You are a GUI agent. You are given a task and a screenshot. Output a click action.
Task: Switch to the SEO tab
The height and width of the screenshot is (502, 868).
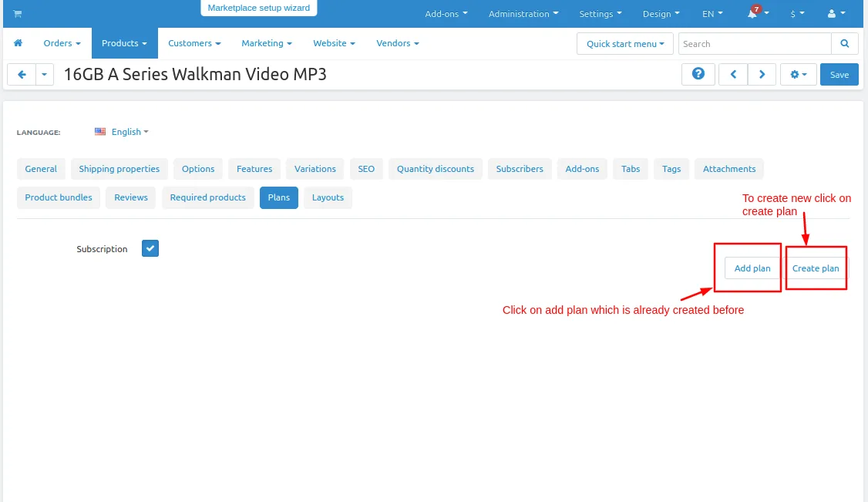coord(366,169)
